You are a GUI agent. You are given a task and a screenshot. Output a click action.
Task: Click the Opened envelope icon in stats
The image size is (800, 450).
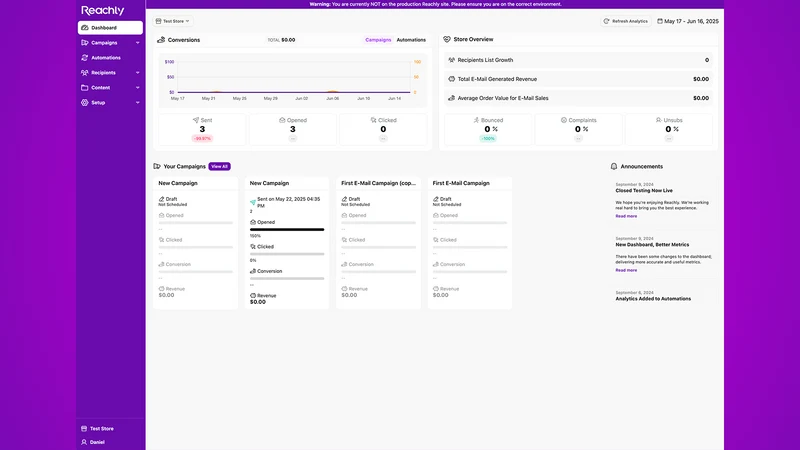[282, 120]
